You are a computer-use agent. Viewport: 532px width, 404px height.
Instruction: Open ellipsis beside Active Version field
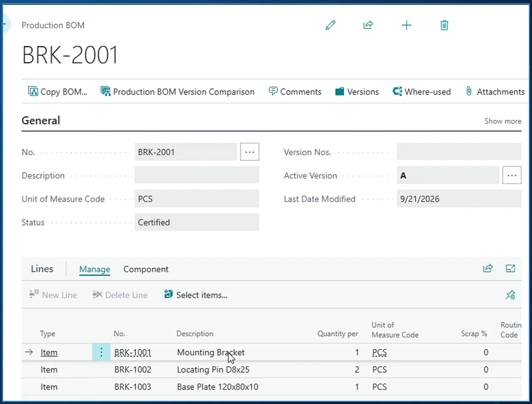coord(512,175)
